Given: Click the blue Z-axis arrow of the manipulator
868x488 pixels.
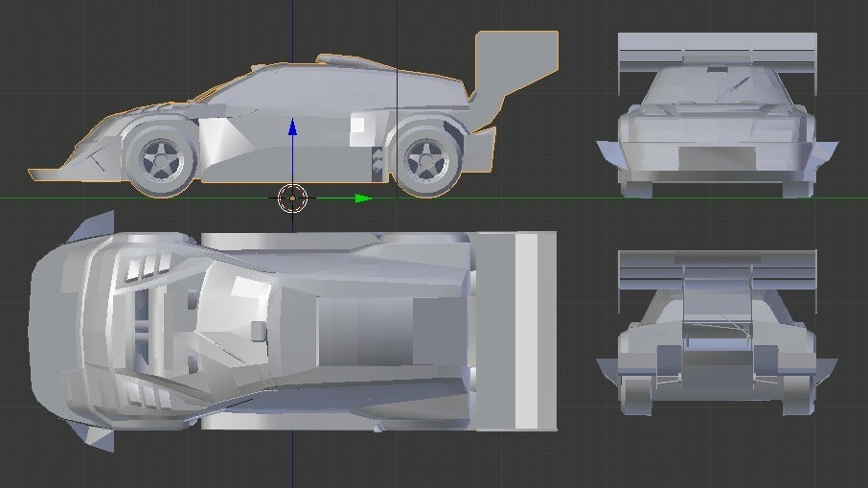Looking at the screenshot, I should [x=292, y=128].
